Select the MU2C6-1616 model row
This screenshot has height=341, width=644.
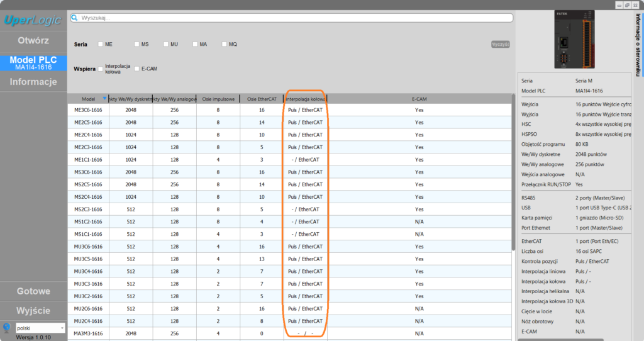pyautogui.click(x=289, y=308)
